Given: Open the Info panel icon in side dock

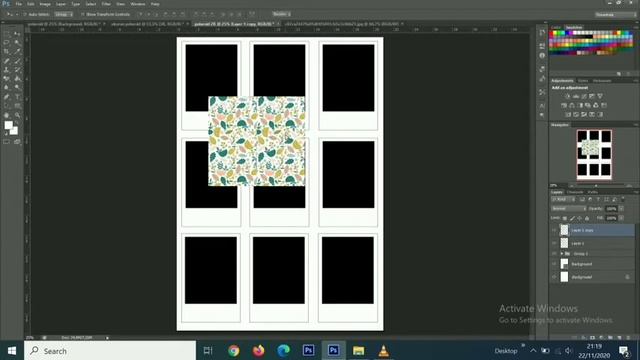Looking at the screenshot, I should point(542,56).
